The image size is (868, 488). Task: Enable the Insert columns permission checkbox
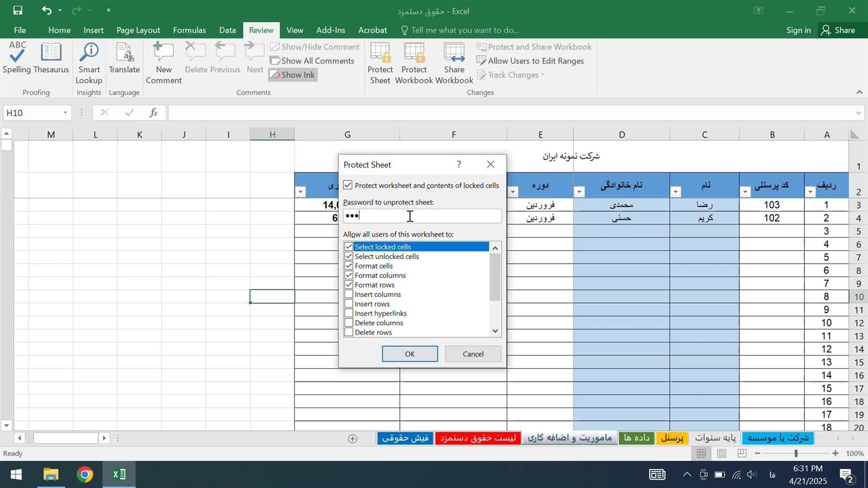pos(349,294)
